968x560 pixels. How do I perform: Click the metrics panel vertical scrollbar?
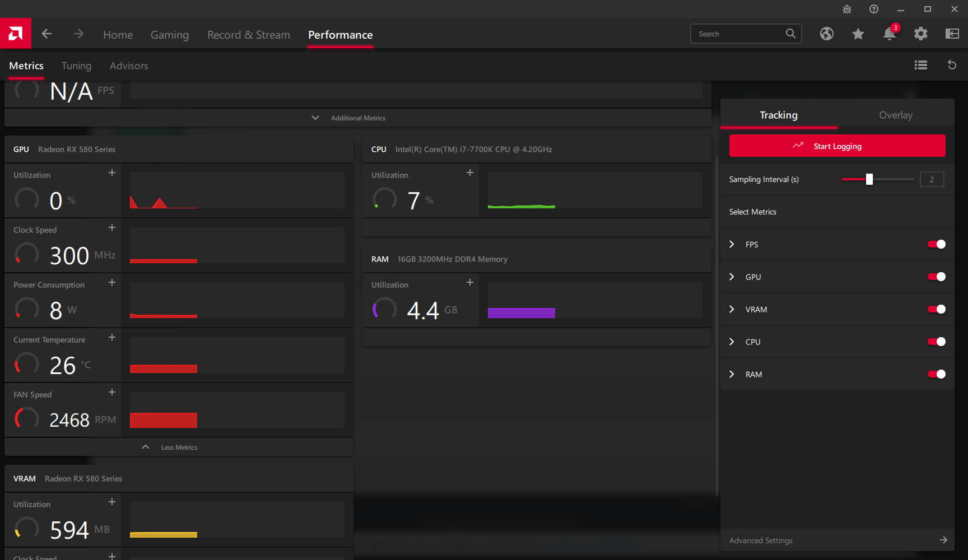click(717, 326)
